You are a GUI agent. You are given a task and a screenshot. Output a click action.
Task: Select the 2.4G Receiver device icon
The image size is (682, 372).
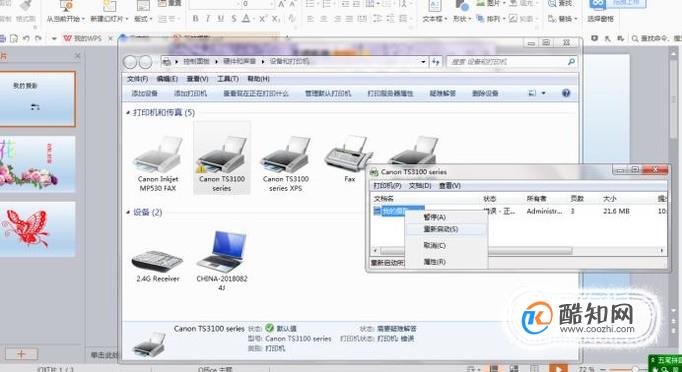coord(157,261)
